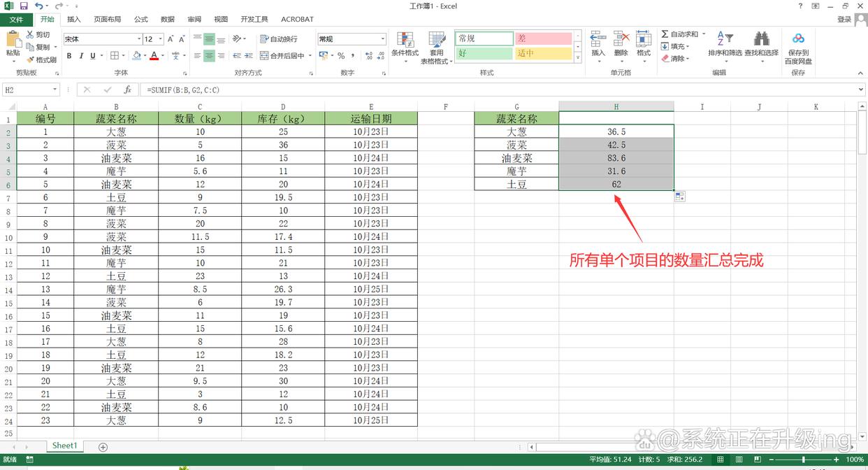Toggle underline formatting

(93, 56)
